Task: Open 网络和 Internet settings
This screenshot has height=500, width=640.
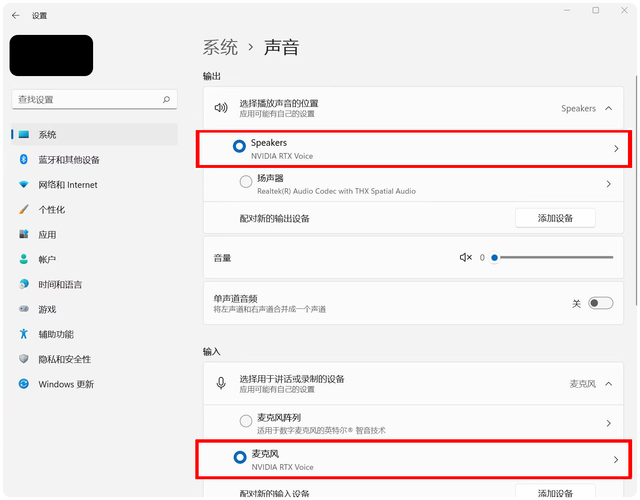Action: [94, 184]
